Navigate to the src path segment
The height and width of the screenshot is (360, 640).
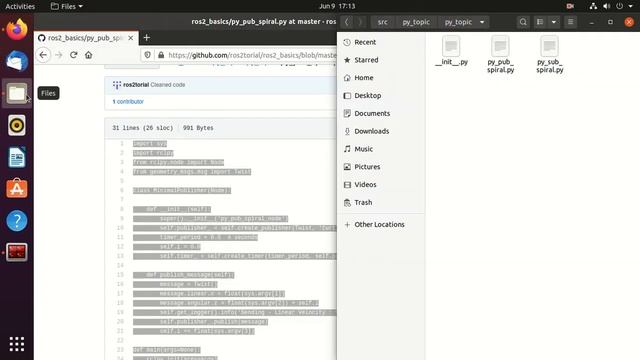click(x=382, y=22)
